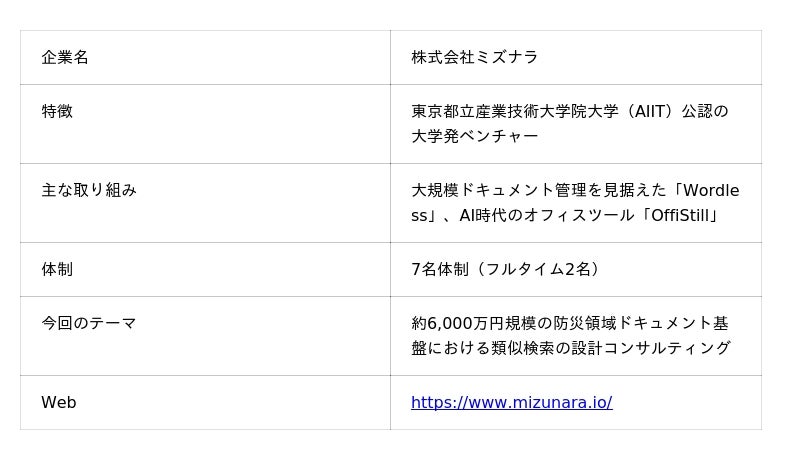Click the 体制 row label

(57, 270)
